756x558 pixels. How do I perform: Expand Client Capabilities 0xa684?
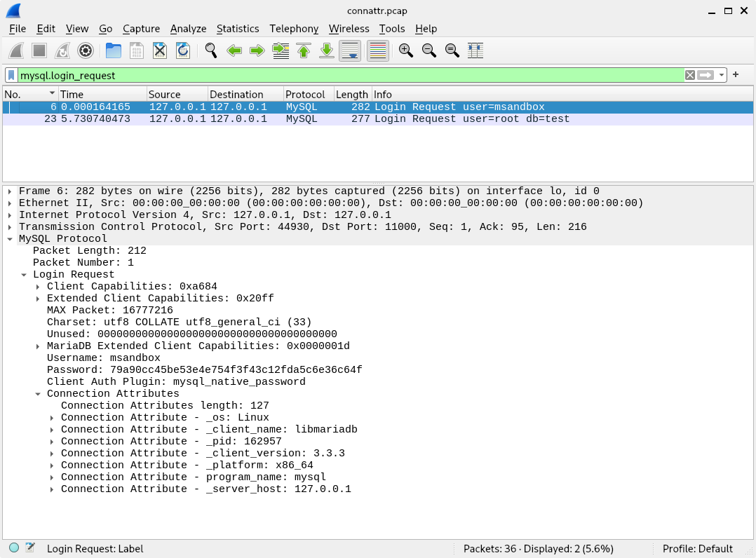click(x=38, y=287)
